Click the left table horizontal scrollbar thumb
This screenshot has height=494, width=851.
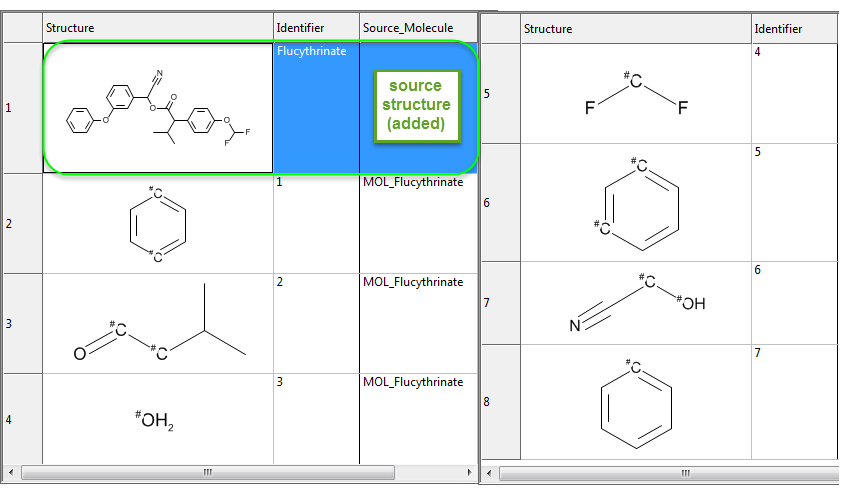click(208, 472)
